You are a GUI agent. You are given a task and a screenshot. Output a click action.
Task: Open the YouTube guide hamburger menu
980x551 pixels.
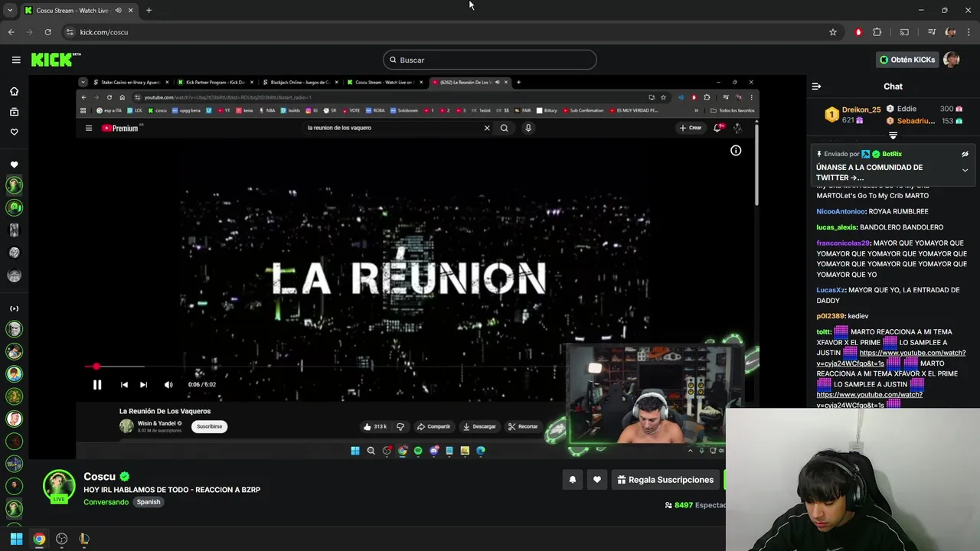(x=89, y=129)
